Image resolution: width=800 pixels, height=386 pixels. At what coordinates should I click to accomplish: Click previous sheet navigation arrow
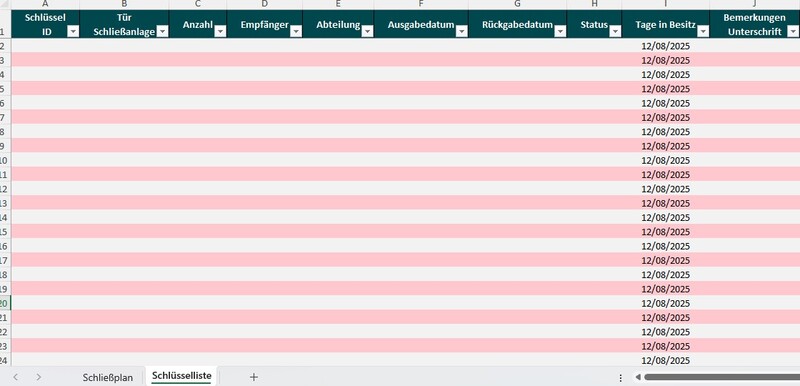[15, 377]
